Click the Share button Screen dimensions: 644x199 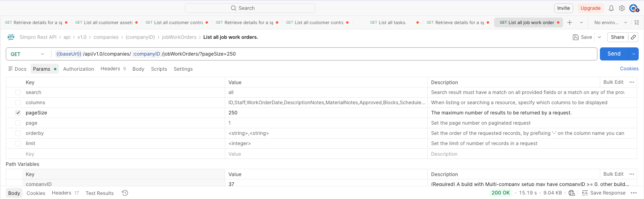[x=617, y=37]
